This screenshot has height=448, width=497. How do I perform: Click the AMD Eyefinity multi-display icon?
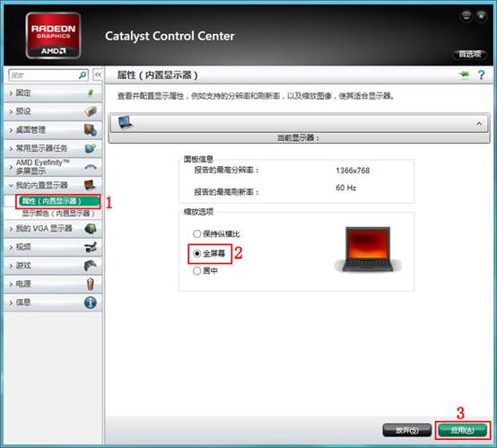(91, 167)
